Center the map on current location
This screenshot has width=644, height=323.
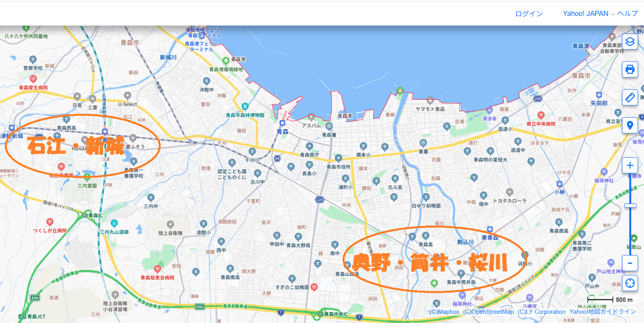(x=630, y=283)
